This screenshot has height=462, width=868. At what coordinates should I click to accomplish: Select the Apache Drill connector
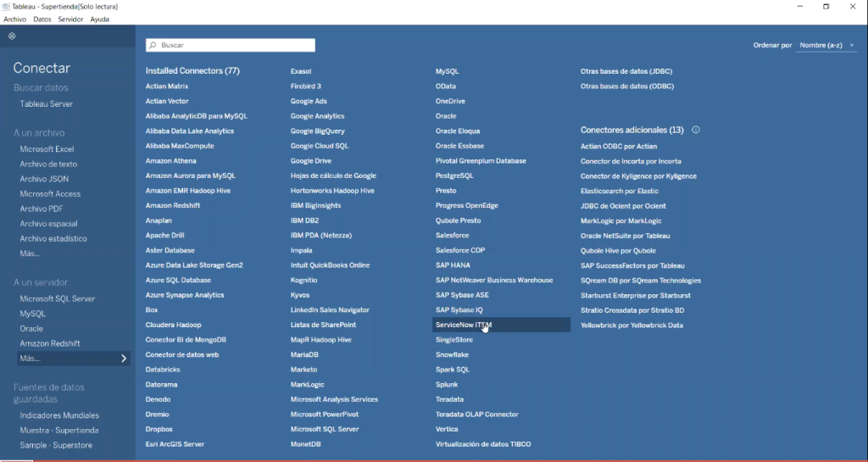pyautogui.click(x=165, y=236)
